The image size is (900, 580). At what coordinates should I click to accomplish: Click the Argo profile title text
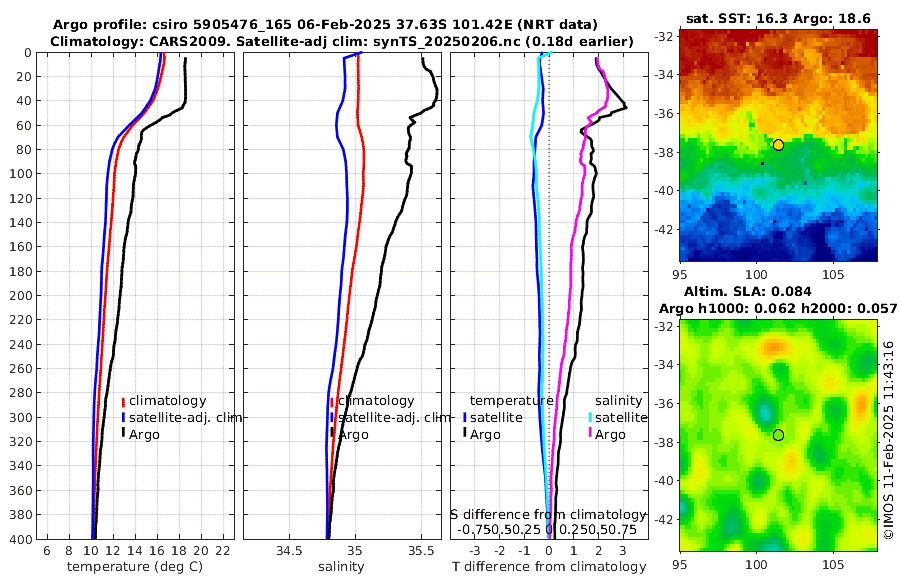click(325, 25)
